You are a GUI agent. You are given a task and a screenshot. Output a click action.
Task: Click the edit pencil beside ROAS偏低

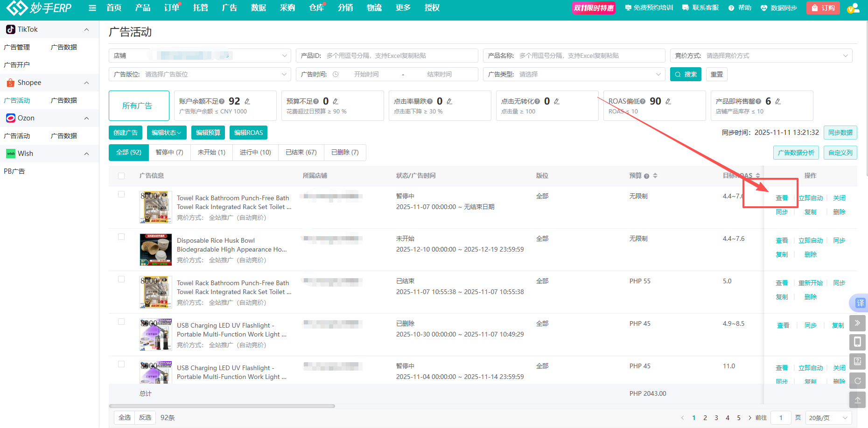(668, 101)
